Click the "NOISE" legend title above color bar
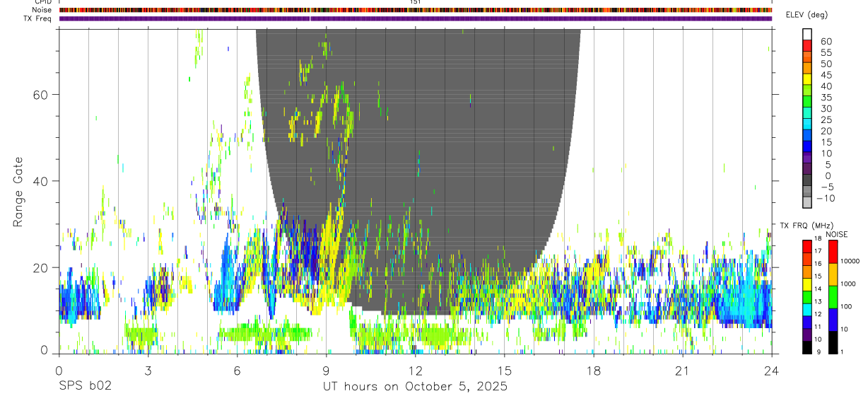This screenshot has width=868, height=401. [x=836, y=234]
